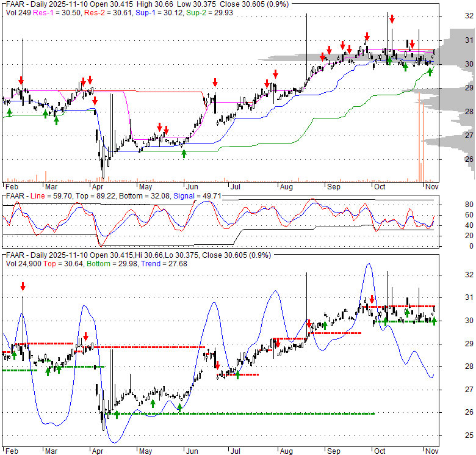Click red arrow atop tallest October spike, top chart
The image size is (476, 455).
391,19
